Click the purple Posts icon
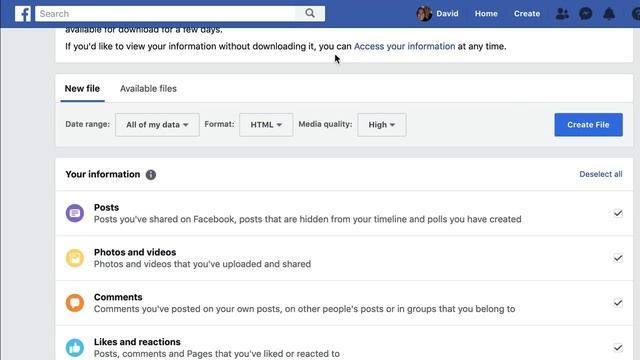Viewport: 640px width, 360px height. [x=75, y=213]
